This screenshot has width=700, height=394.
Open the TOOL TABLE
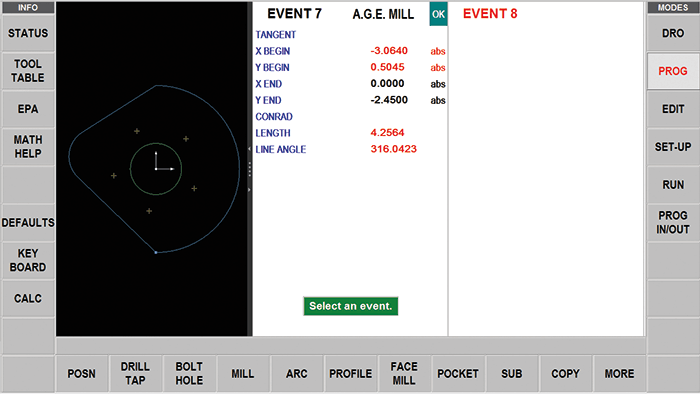point(28,71)
